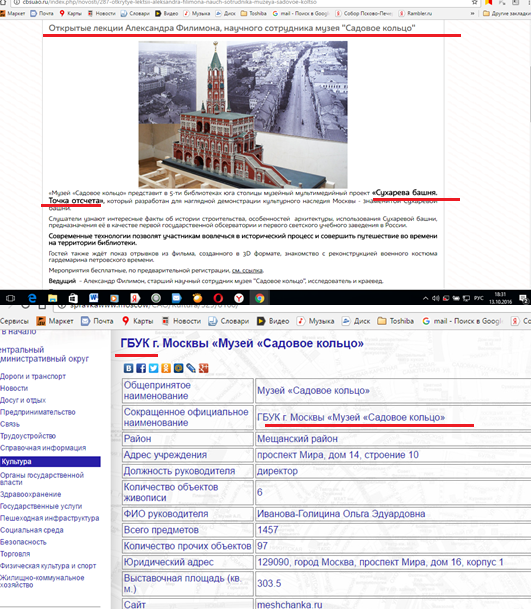Open Видео bookmark in lower browser
This screenshot has width=531, height=609.
[273, 321]
